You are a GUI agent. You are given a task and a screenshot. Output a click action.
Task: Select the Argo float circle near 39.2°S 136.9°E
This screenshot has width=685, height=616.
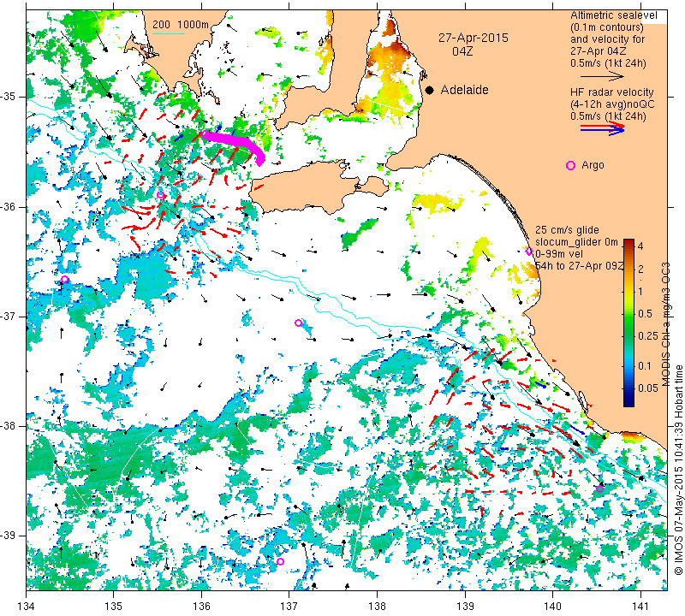point(281,561)
